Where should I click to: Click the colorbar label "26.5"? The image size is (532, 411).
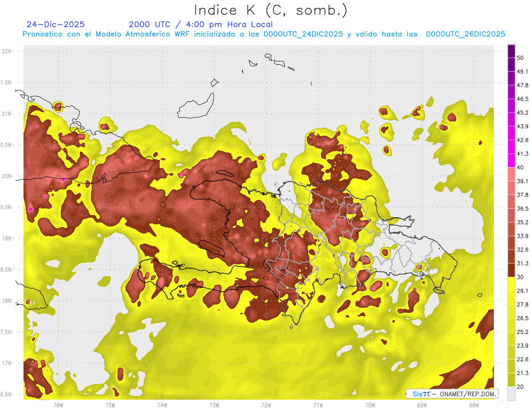523,318
